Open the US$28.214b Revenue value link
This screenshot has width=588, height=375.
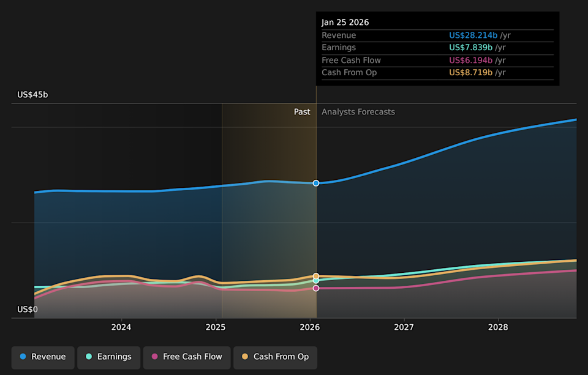tap(474, 35)
